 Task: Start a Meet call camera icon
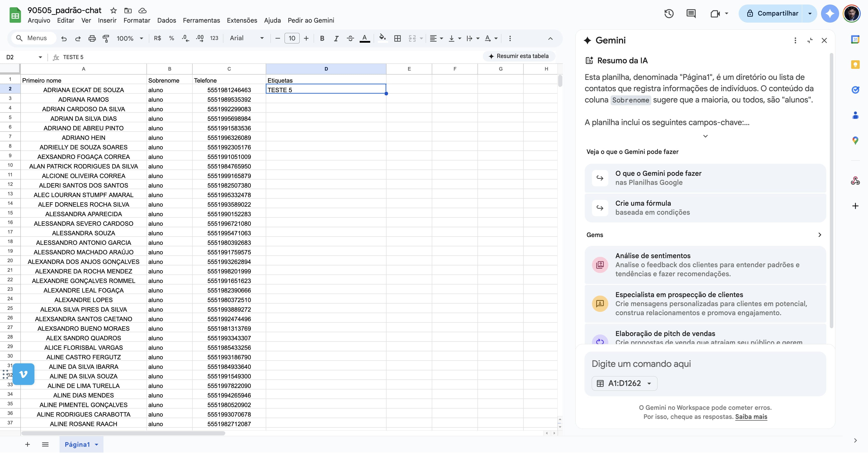715,14
